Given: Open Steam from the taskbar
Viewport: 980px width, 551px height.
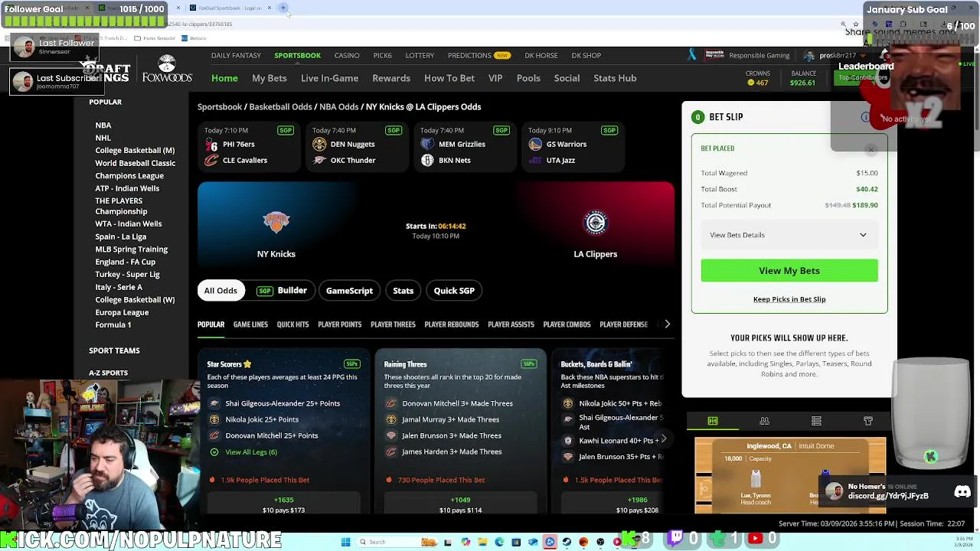Looking at the screenshot, I should tap(567, 542).
